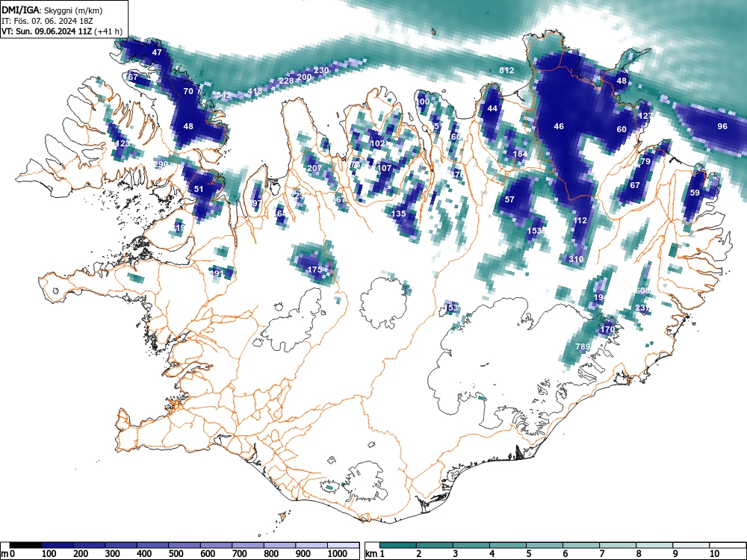Screen dimensions: 747x560
Task: Click the '8' tick on km legend
Action: coord(639,553)
